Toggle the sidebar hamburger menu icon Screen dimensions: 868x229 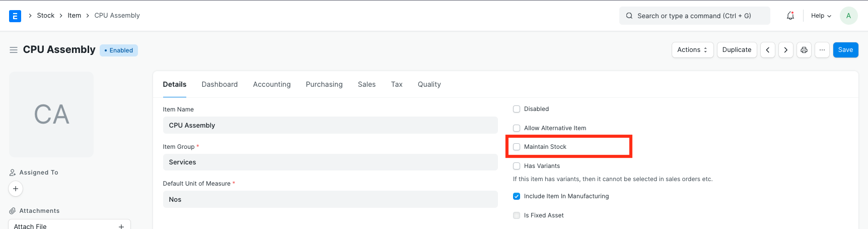pos(14,50)
